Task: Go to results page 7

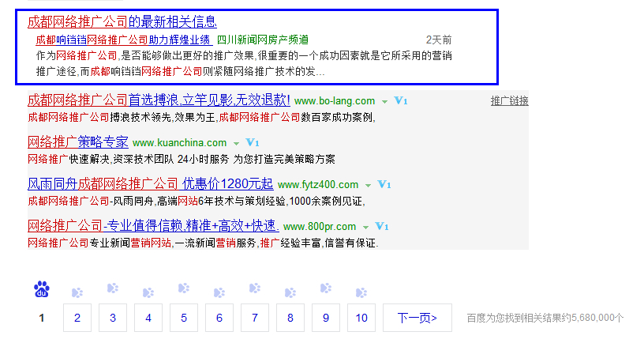Action: (255, 318)
